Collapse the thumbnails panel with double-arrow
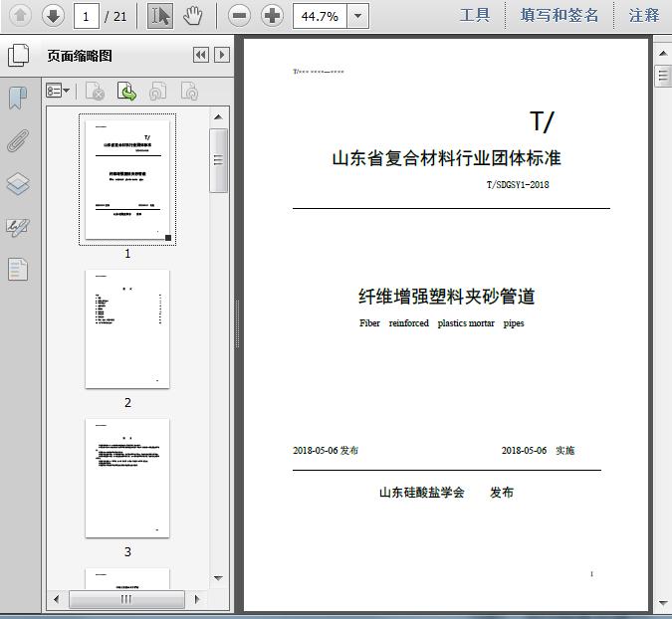This screenshot has height=619, width=672. point(201,56)
